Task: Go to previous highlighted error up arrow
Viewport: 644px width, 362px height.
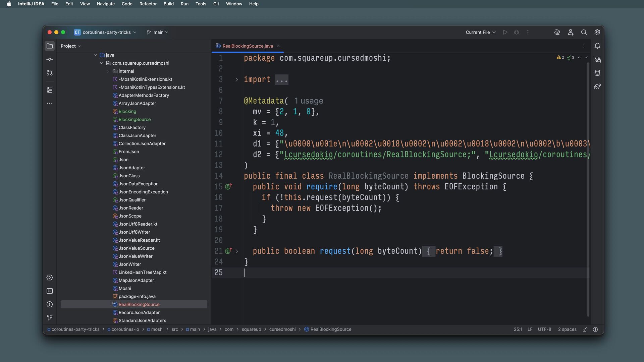Action: [x=579, y=57]
